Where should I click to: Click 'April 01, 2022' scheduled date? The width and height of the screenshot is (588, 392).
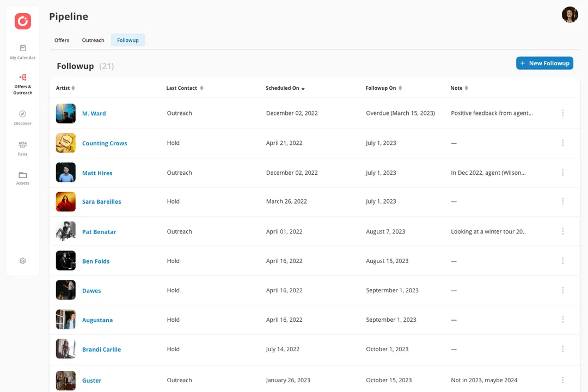click(284, 231)
